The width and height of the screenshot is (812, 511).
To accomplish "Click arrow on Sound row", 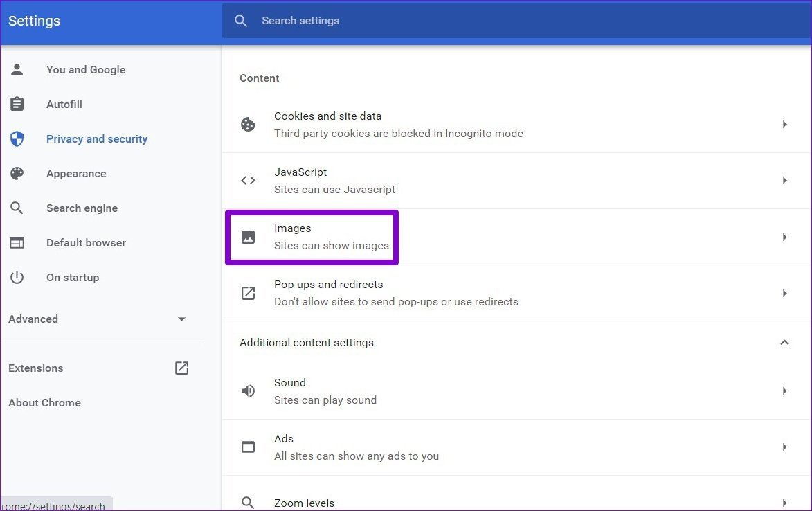I will tap(784, 391).
